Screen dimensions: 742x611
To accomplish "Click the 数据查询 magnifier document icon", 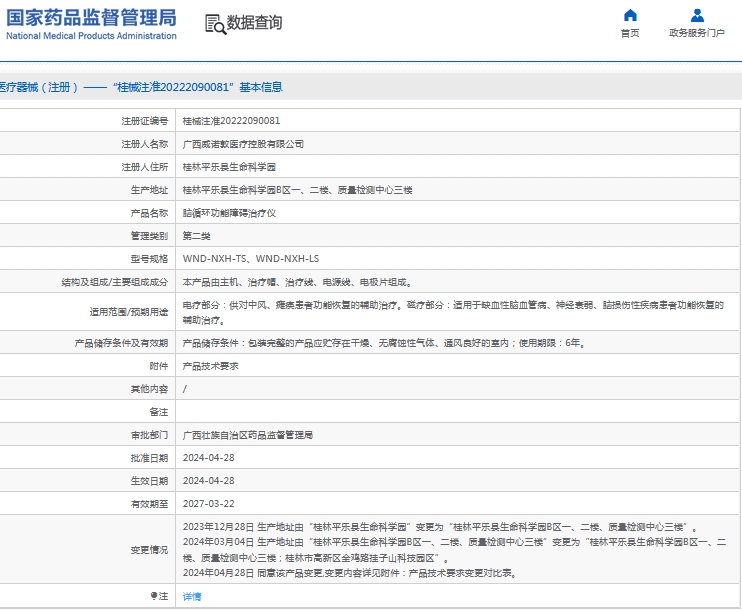I will (215, 24).
